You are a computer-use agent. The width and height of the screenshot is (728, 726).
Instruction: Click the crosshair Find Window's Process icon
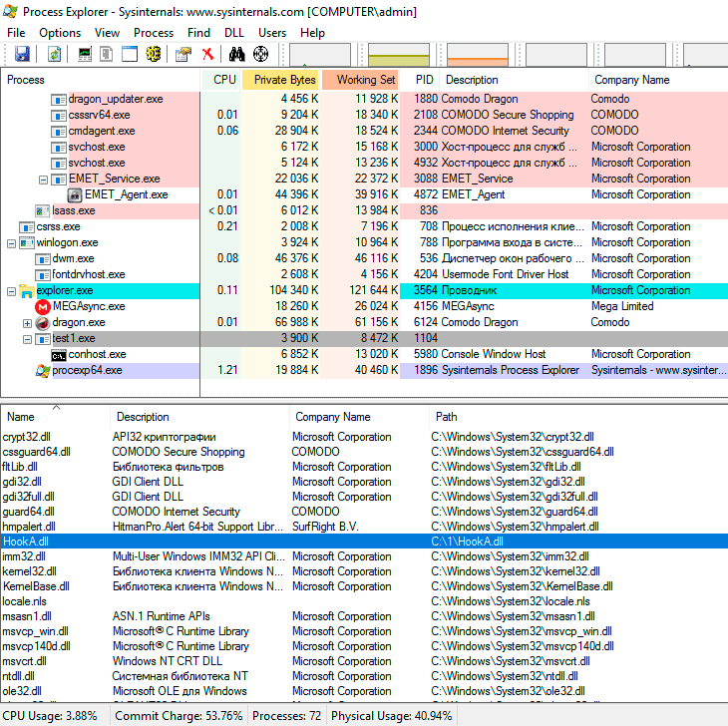[x=261, y=54]
